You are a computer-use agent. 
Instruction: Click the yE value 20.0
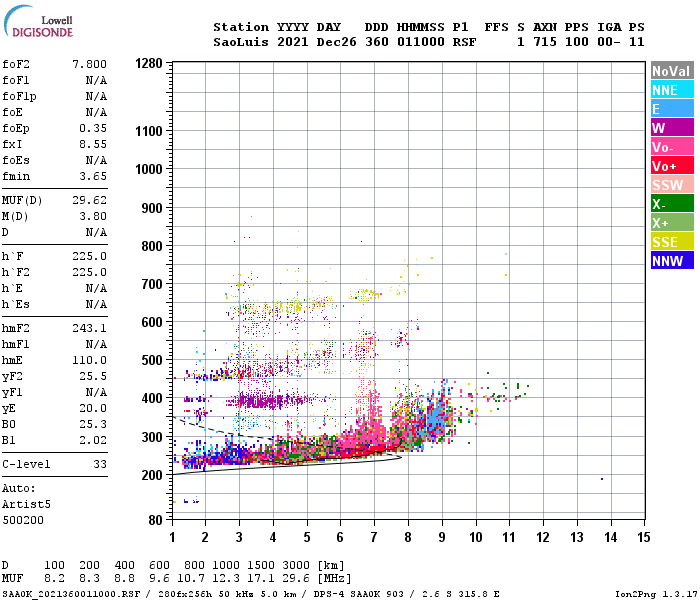pos(93,408)
